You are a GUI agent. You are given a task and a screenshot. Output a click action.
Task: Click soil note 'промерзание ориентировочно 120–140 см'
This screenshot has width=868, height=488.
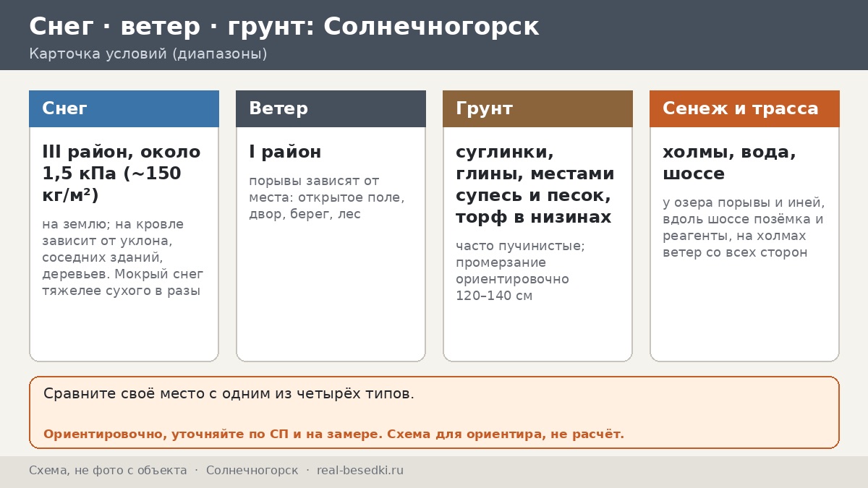[x=512, y=279]
